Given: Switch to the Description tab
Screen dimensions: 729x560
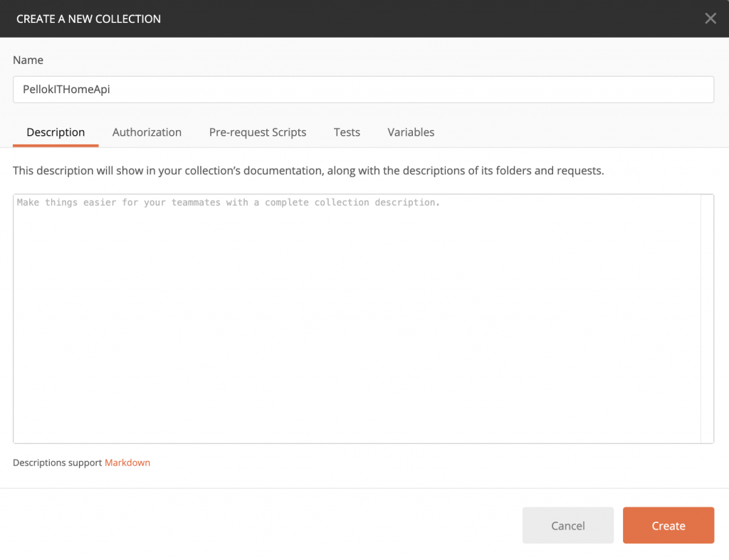Looking at the screenshot, I should (x=56, y=132).
